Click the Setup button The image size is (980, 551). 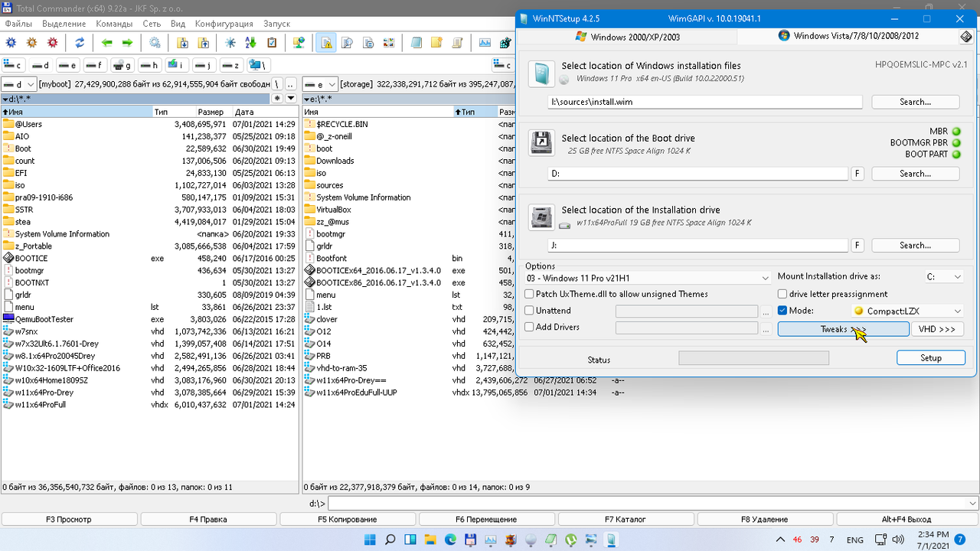point(930,357)
